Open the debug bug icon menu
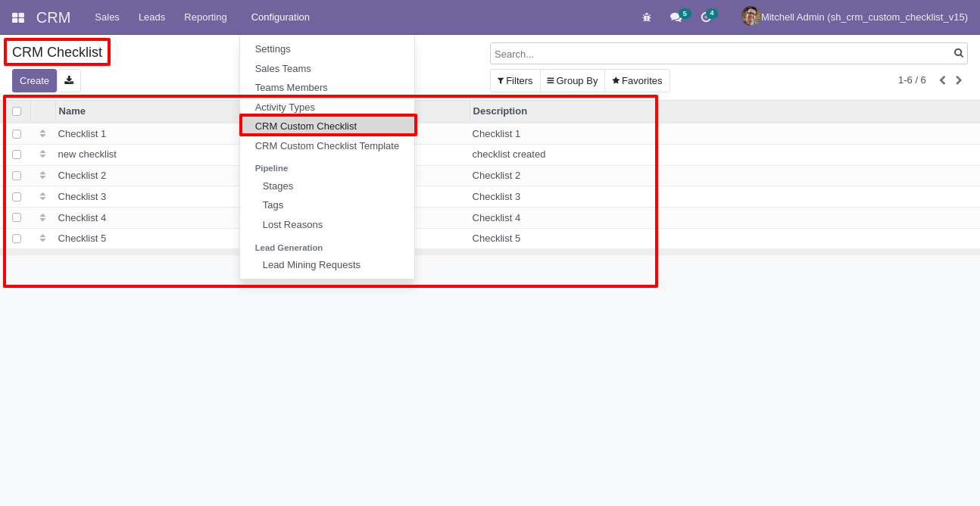Image resolution: width=980 pixels, height=506 pixels. 647,17
